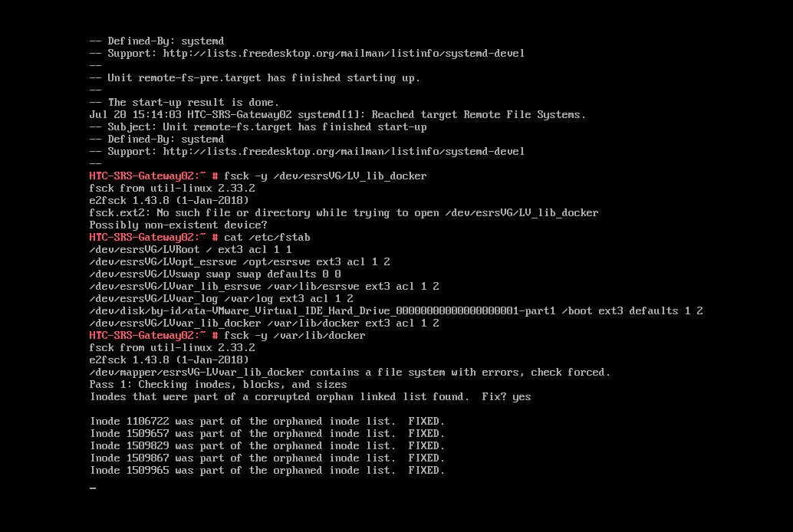Click the 'fsck.ext2: No such file or directory' error
The width and height of the screenshot is (793, 532).
coord(344,213)
